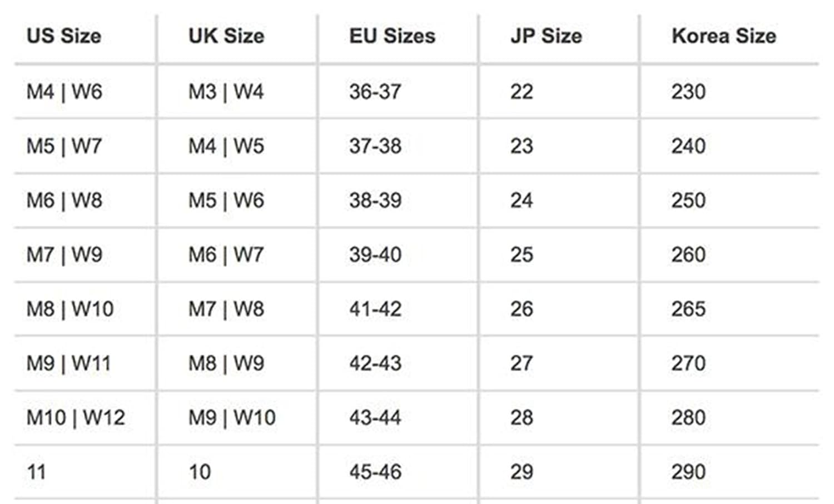Click the UK Size column header
834x504 pixels.
[x=226, y=36]
